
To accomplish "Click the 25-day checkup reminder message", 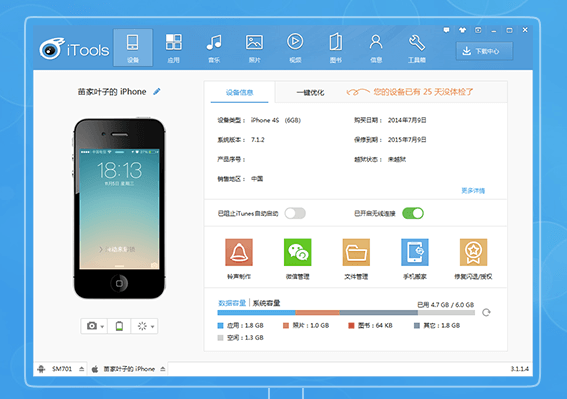I will point(423,92).
